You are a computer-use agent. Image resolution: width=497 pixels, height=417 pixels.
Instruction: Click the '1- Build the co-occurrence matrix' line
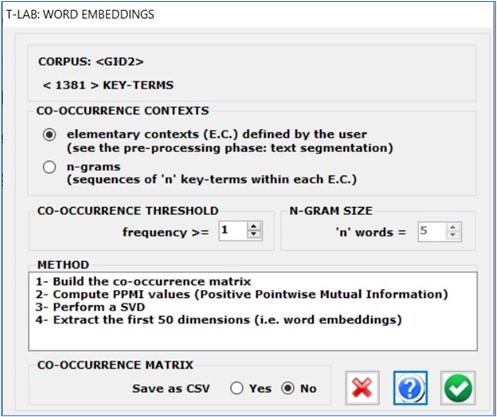point(143,282)
